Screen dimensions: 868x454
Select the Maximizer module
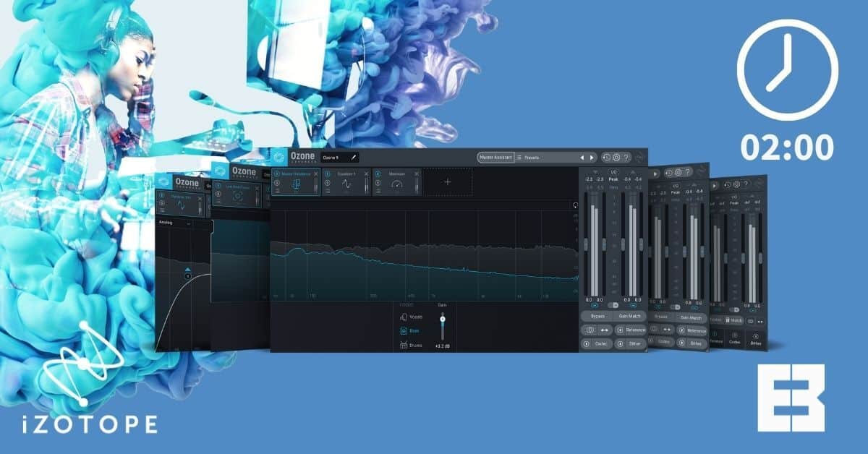coord(396,181)
